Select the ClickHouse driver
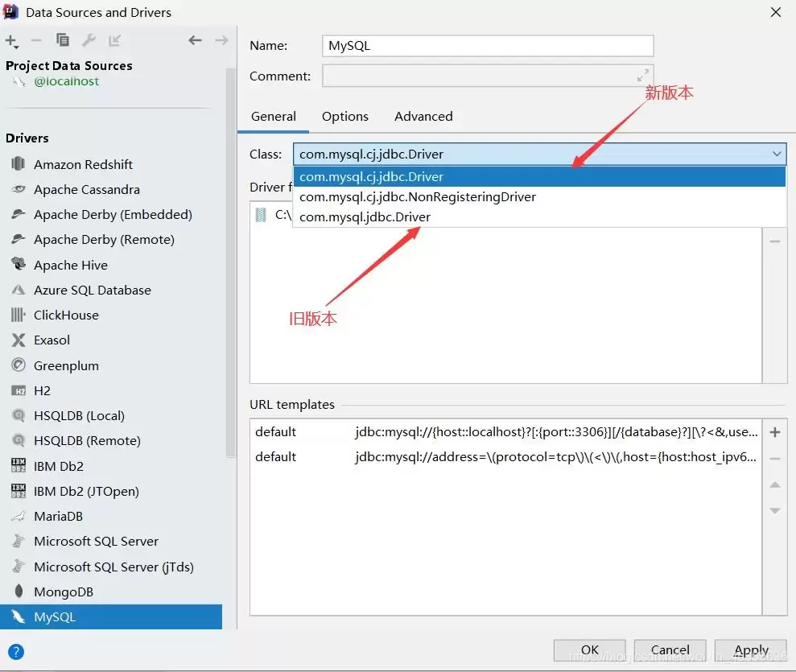This screenshot has width=796, height=672. pyautogui.click(x=111, y=315)
